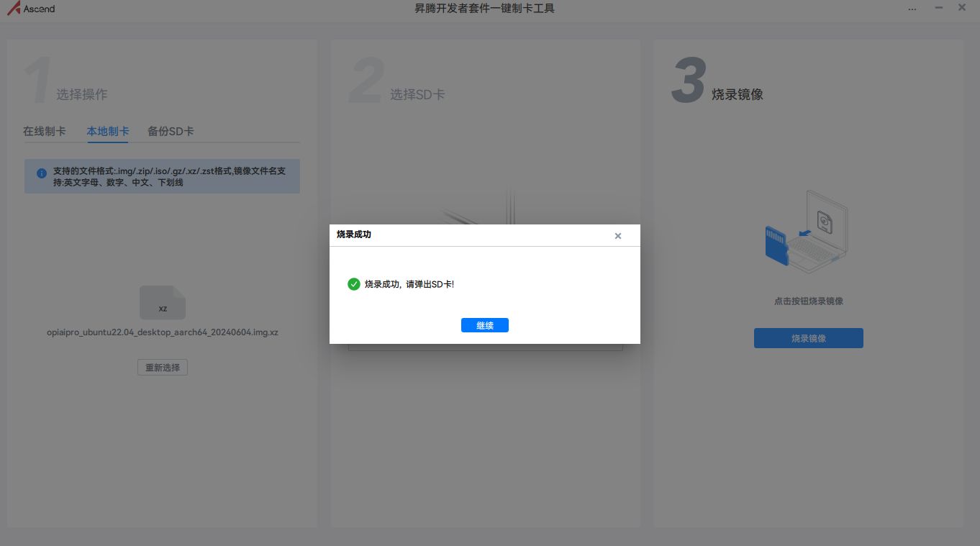The height and width of the screenshot is (546, 980).
Task: Open the more options ellipsis menu
Action: point(912,8)
